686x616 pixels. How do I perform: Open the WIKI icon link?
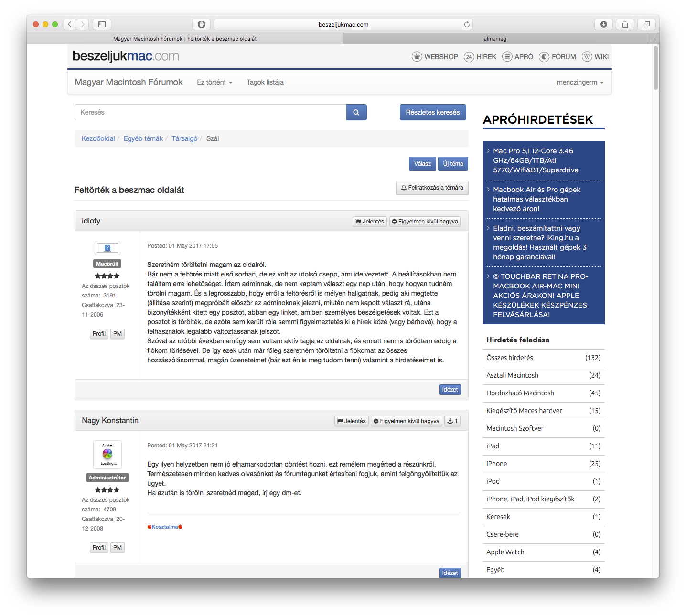click(587, 57)
